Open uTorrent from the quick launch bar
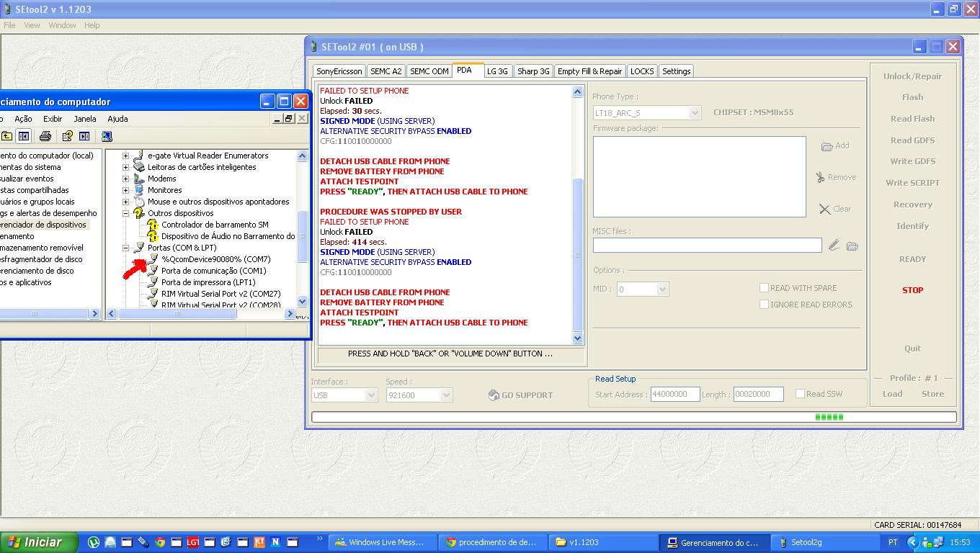Image resolution: width=980 pixels, height=553 pixels. pyautogui.click(x=93, y=542)
